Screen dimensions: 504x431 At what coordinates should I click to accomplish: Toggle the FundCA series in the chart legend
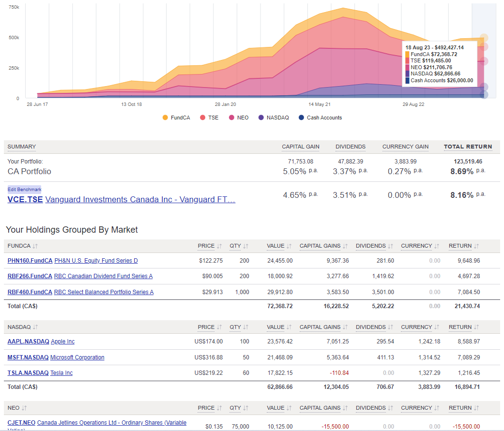click(x=176, y=118)
